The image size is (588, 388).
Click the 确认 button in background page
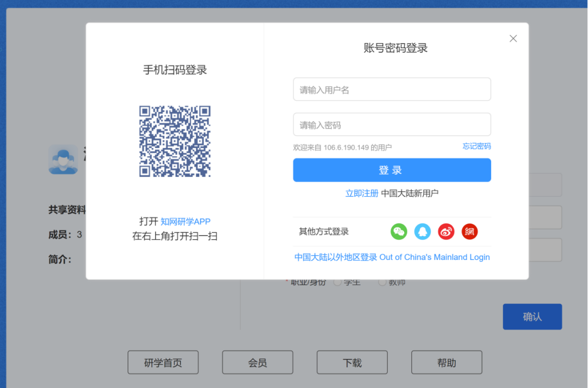pos(532,317)
